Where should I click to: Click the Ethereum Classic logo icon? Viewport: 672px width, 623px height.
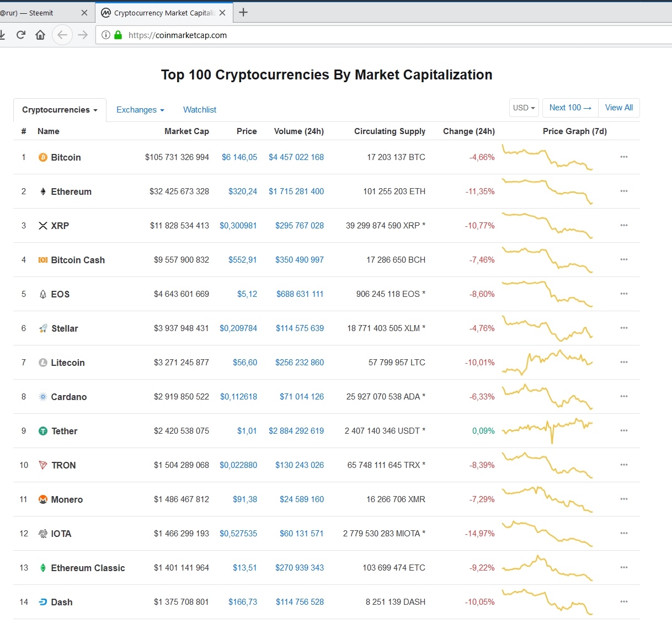(42, 568)
